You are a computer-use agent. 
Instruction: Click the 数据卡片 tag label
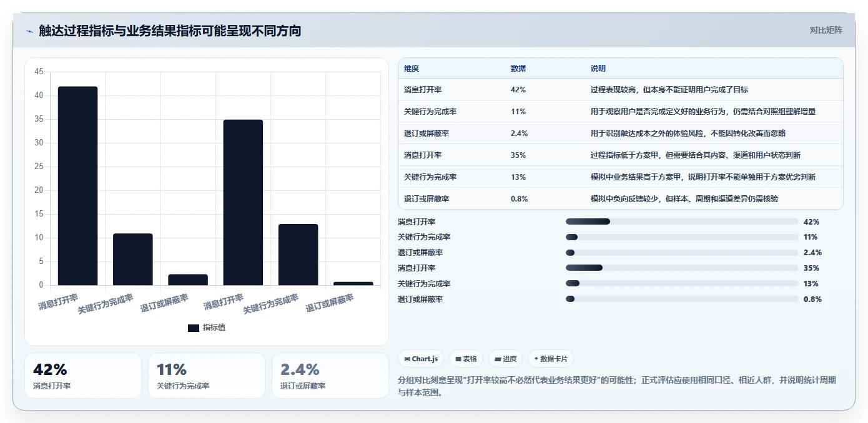pyautogui.click(x=553, y=359)
